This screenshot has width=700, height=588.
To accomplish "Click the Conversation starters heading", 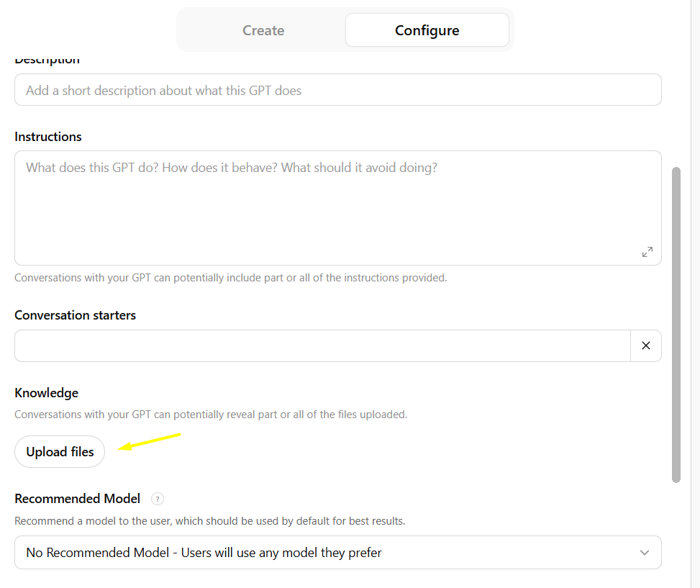I will tap(75, 315).
